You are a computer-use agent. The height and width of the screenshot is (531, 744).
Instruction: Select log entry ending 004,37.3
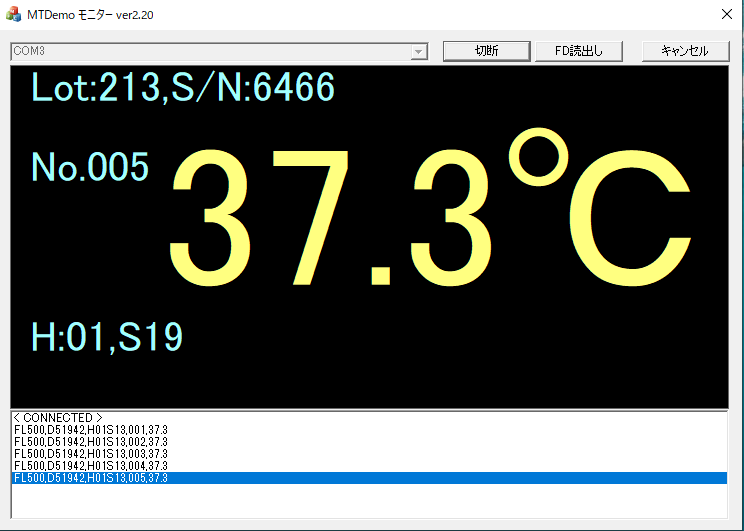pos(91,466)
